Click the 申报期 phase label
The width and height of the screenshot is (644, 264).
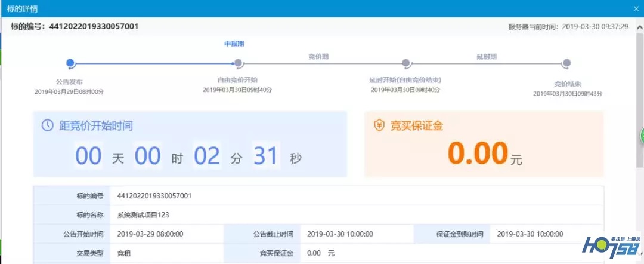coord(234,44)
